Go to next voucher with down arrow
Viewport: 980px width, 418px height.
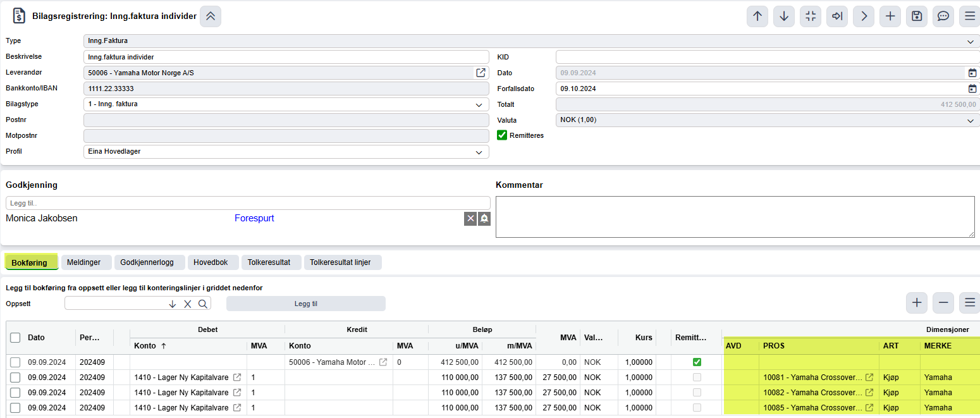pos(784,16)
